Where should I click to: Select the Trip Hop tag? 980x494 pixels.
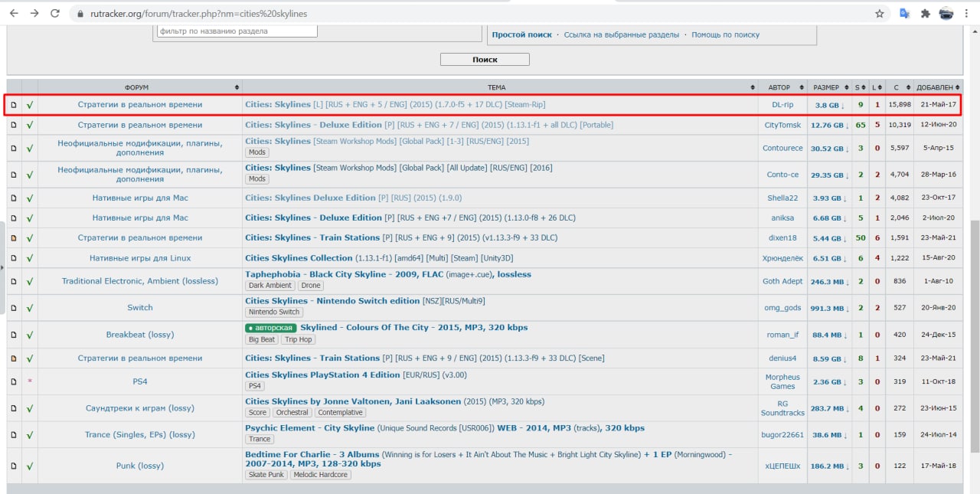tap(299, 339)
